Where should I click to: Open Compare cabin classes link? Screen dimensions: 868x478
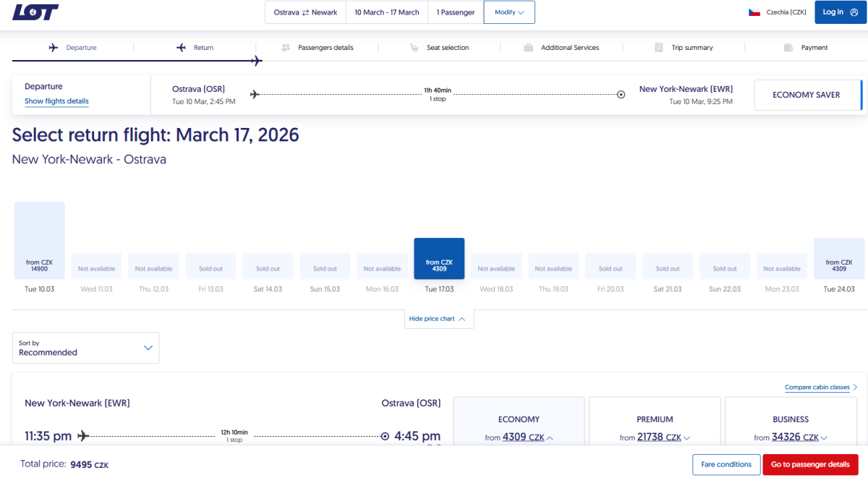[x=820, y=388]
